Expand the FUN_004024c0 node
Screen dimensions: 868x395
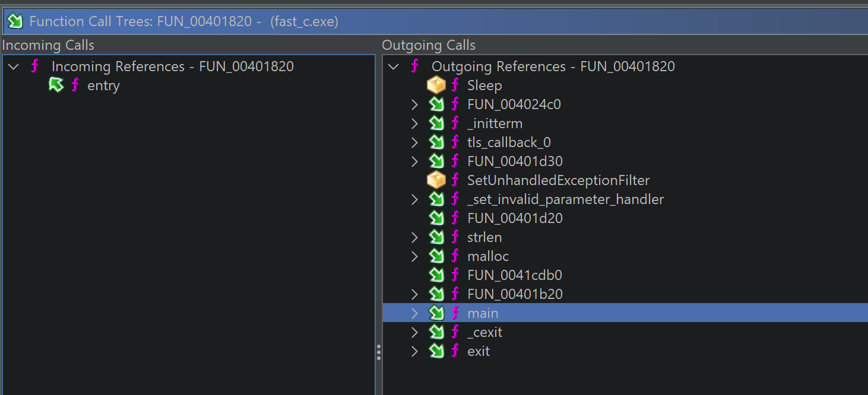415,105
